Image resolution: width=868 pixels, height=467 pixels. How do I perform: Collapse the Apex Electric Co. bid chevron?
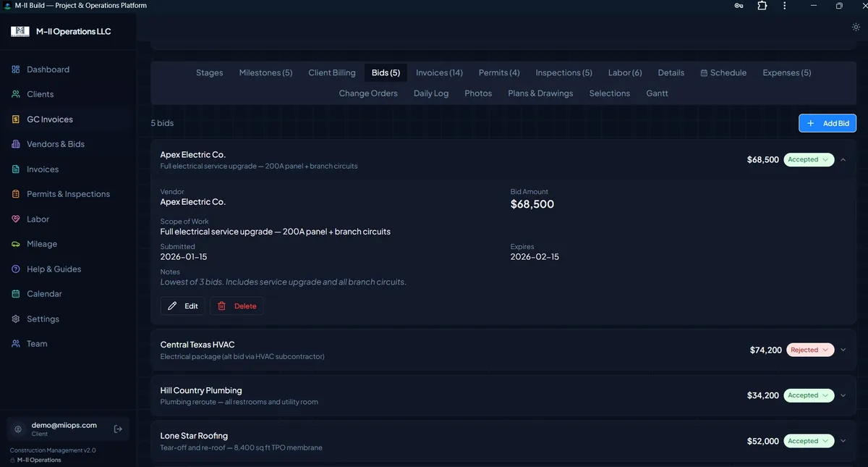843,159
